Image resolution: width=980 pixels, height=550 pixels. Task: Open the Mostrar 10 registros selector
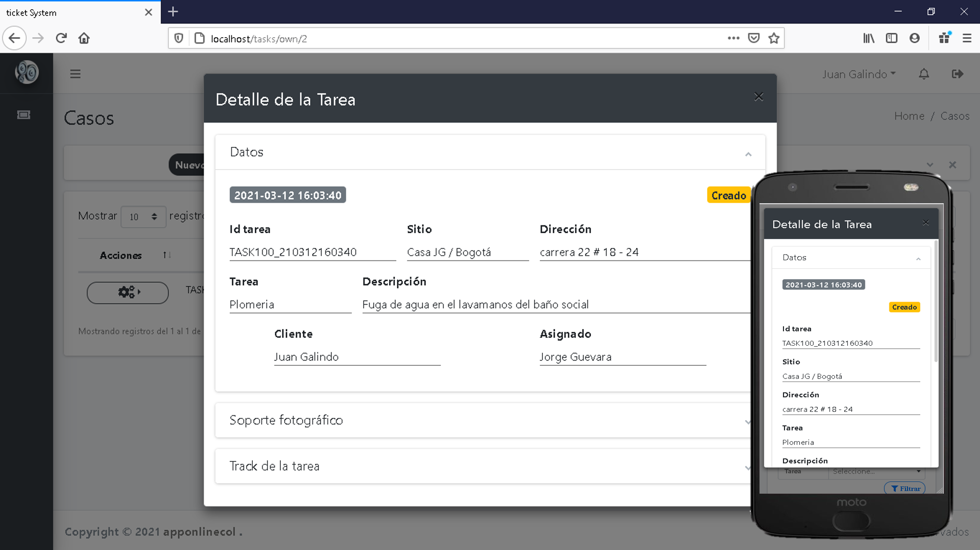point(143,216)
